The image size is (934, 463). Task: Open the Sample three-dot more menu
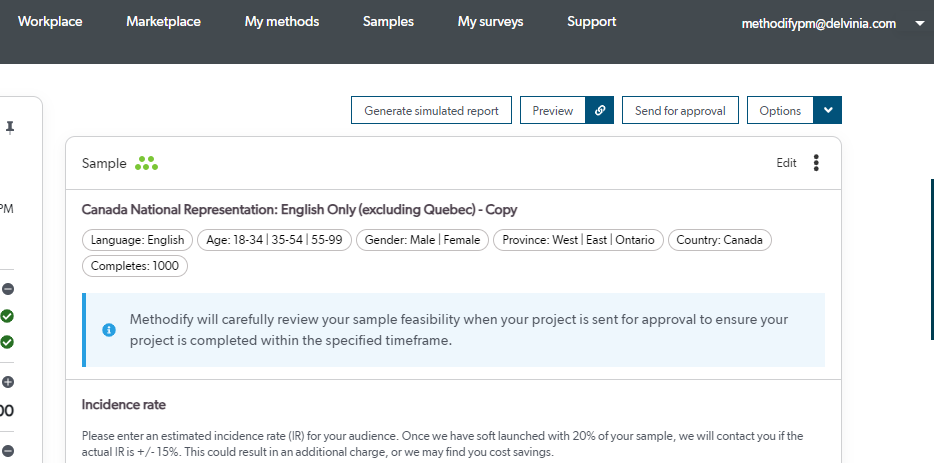click(816, 163)
